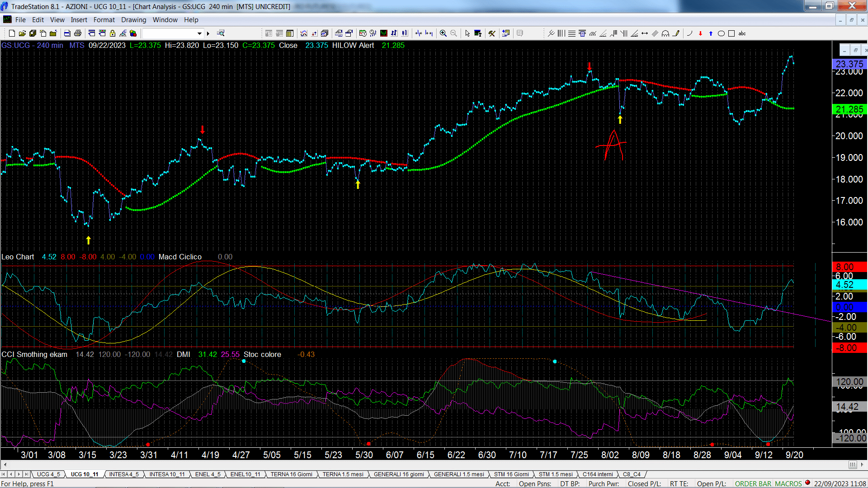The height and width of the screenshot is (488, 868).
Task: Click the green 21.285 HILOW price label
Action: tap(849, 109)
